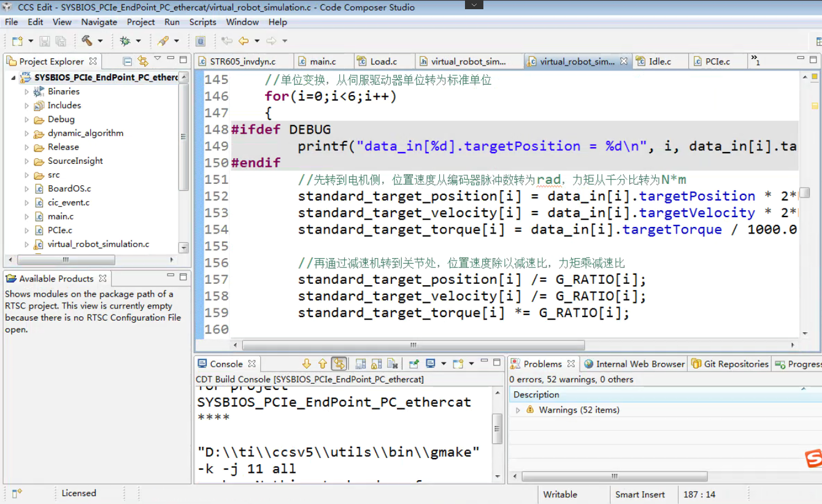Screen dimensions: 822x504
Task: Expand the Release folder node
Action: 26,147
